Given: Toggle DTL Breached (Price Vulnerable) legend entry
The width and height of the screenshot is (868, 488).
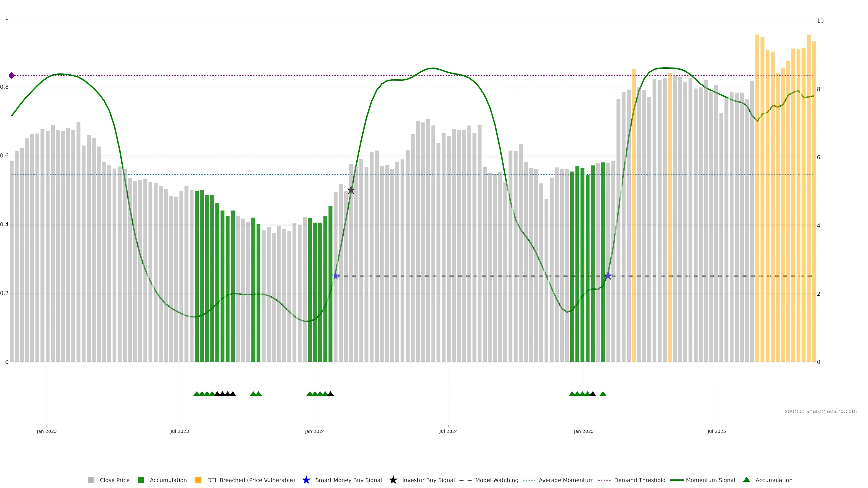Looking at the screenshot, I should [251, 480].
